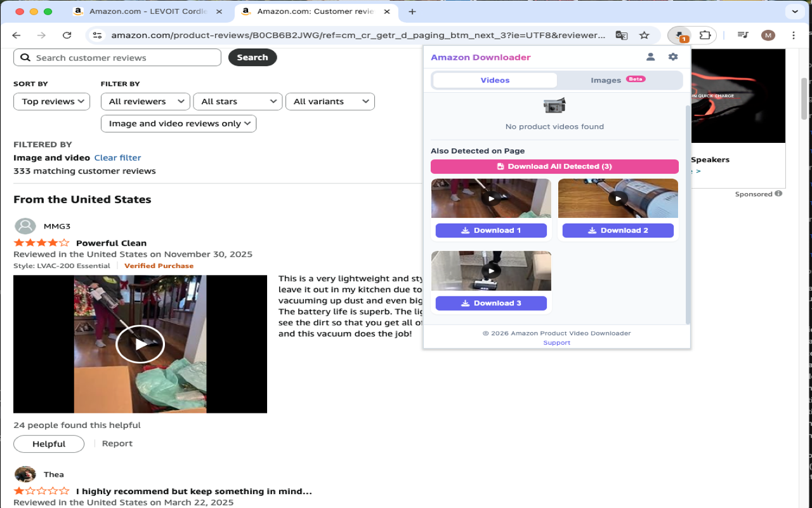Mark MMG3 review as Helpful
812x508 pixels.
pos(49,444)
